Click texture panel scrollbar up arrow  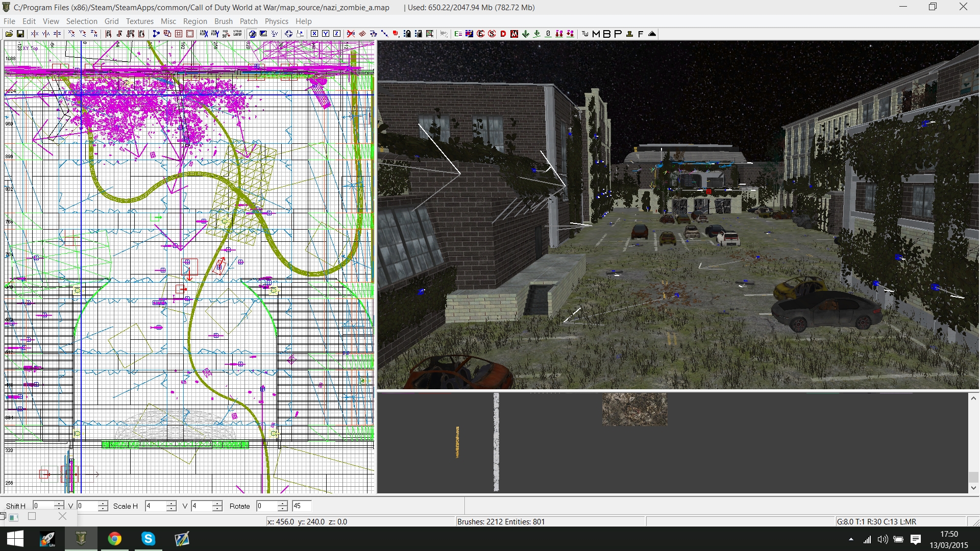(x=973, y=398)
